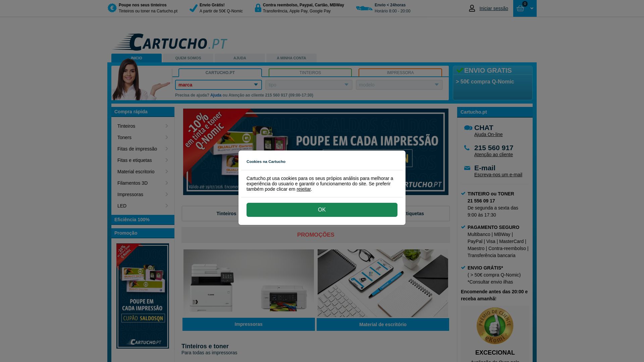Click the sidebar SALDOSQN promo banner
This screenshot has width=644, height=362.
click(x=143, y=296)
